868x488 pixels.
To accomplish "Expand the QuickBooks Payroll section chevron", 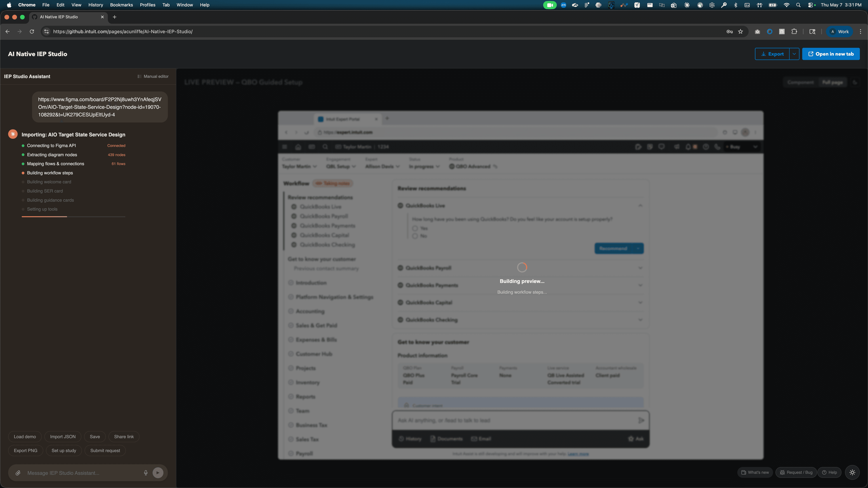I will [640, 268].
